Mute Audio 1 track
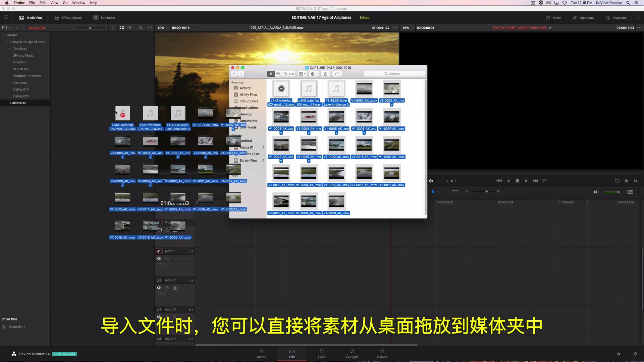Image resolution: width=644 pixels, height=362 pixels. [159, 259]
